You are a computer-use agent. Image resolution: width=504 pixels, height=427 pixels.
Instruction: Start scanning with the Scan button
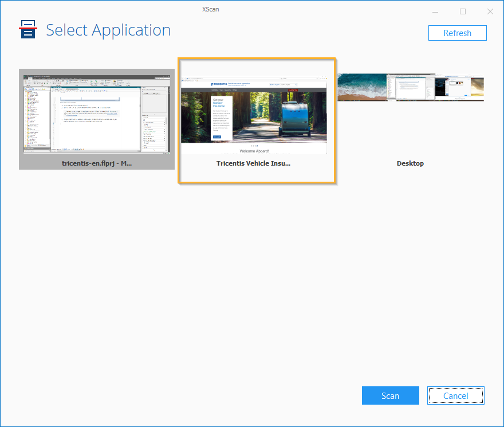(390, 395)
